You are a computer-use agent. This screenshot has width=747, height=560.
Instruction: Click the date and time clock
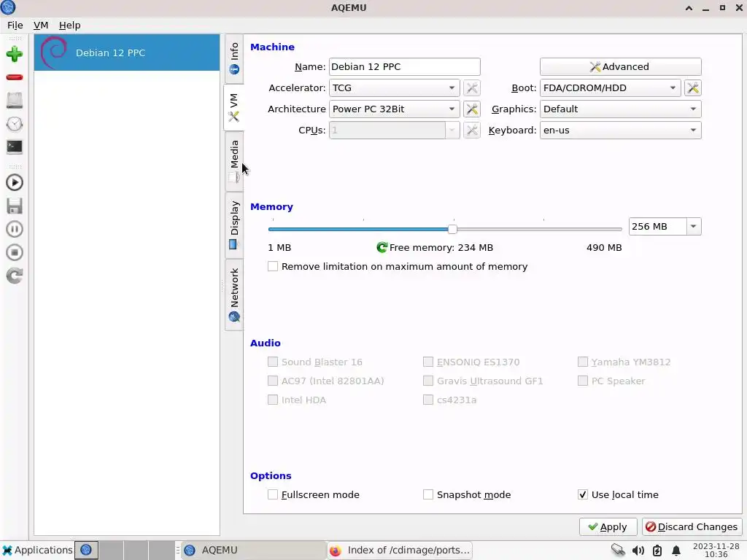[x=716, y=551]
